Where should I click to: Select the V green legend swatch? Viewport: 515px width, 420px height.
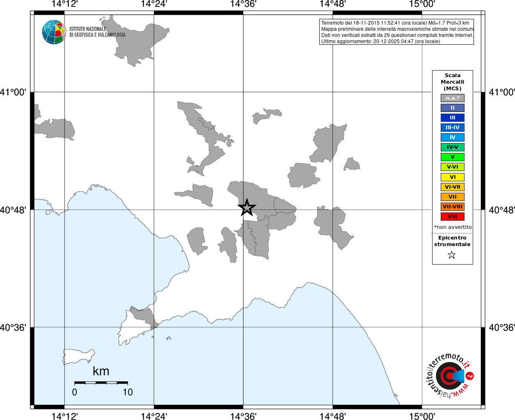453,157
